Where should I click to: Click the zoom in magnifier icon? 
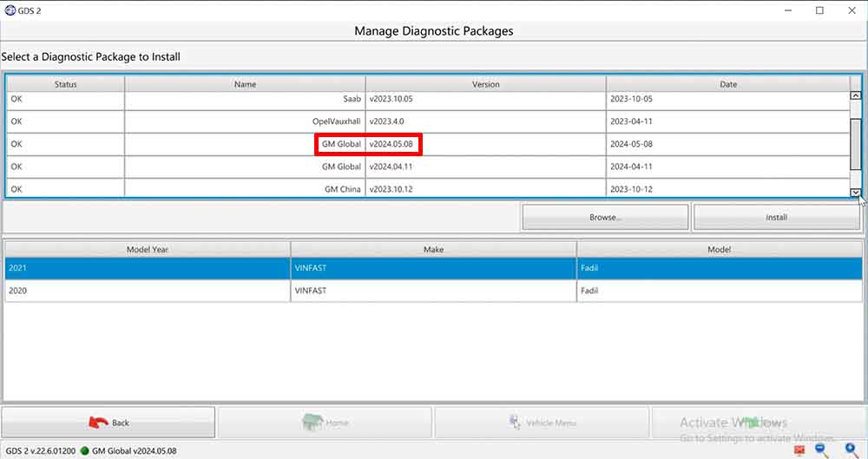(x=852, y=449)
